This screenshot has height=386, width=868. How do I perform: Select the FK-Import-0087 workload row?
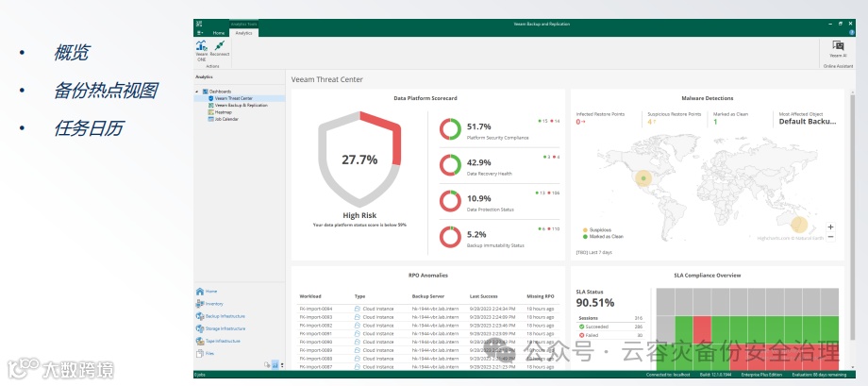pyautogui.click(x=429, y=366)
